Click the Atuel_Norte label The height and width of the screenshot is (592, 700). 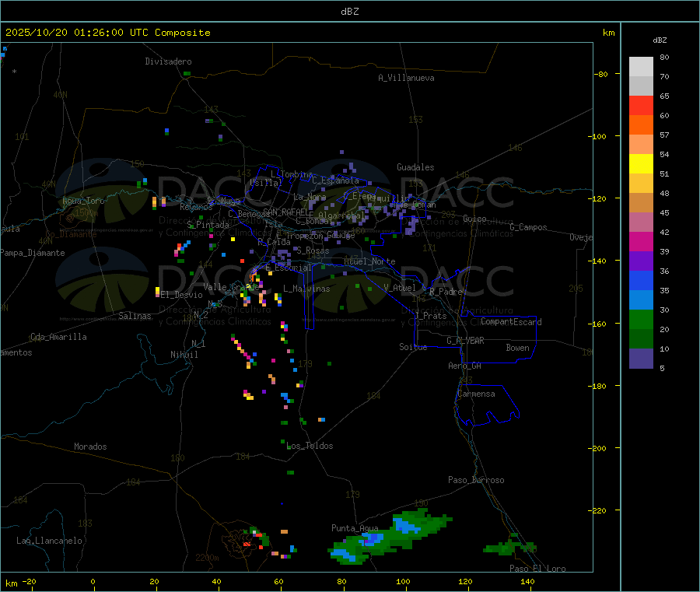369,261
